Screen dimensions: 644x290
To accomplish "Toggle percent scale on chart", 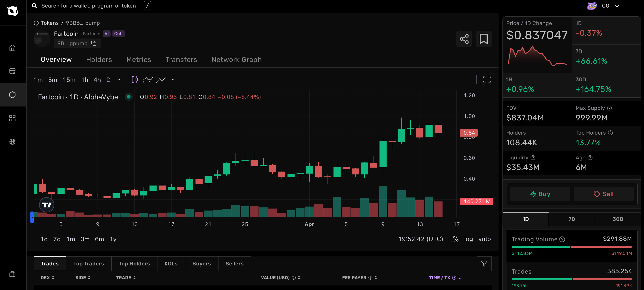I will tap(456, 239).
